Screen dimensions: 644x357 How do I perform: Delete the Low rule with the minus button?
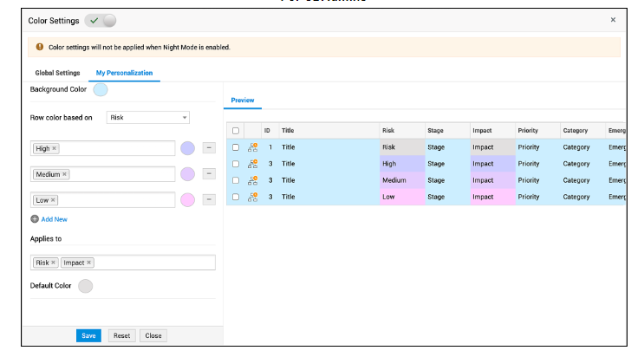pyautogui.click(x=209, y=200)
